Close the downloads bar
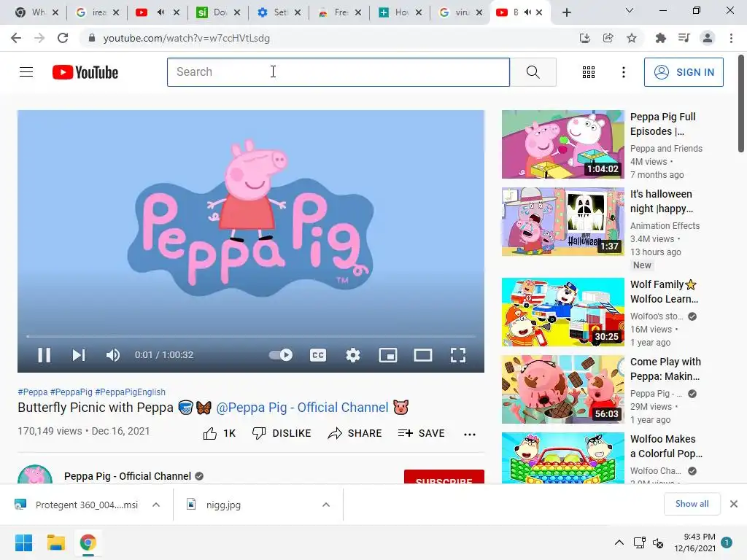 [734, 504]
